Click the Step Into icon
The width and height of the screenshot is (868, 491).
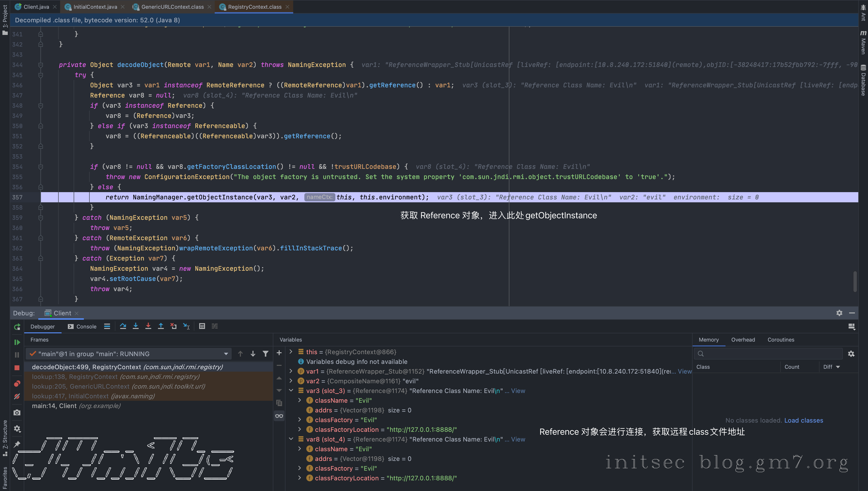pos(135,326)
